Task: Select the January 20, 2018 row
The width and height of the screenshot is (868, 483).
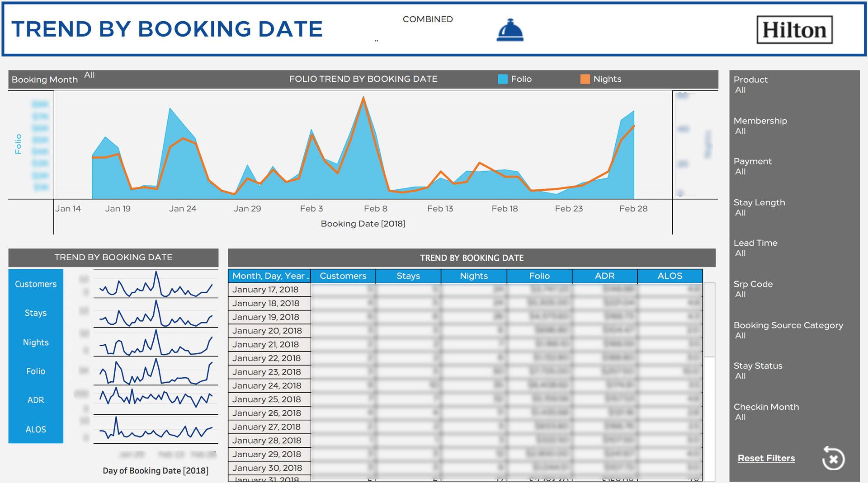Action: coord(465,331)
